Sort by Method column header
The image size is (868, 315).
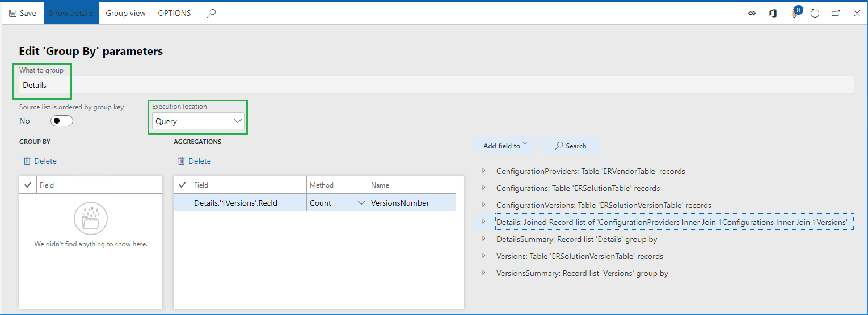337,185
